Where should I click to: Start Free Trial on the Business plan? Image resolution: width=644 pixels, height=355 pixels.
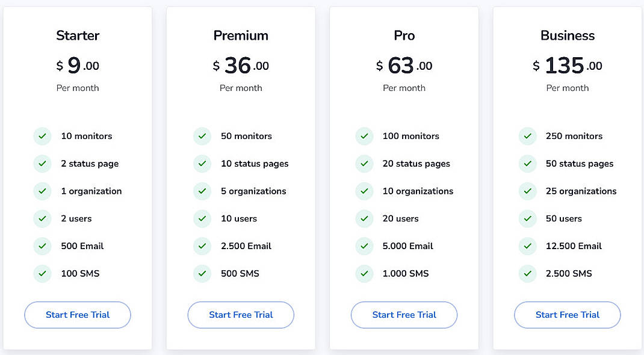(567, 315)
